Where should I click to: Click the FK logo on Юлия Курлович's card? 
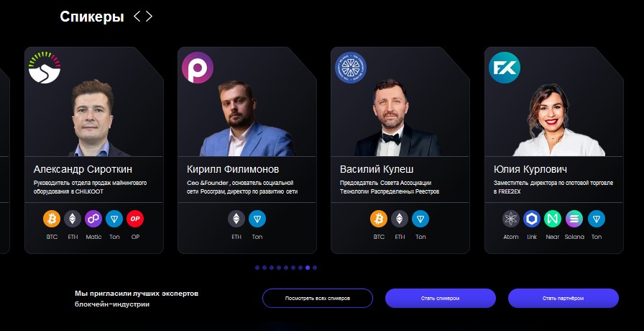click(x=505, y=68)
